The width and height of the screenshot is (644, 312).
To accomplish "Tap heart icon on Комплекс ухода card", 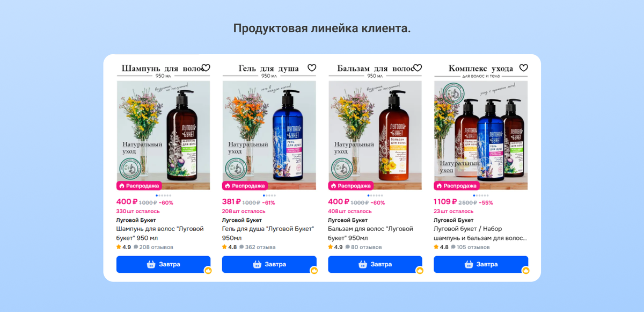I will pos(524,68).
